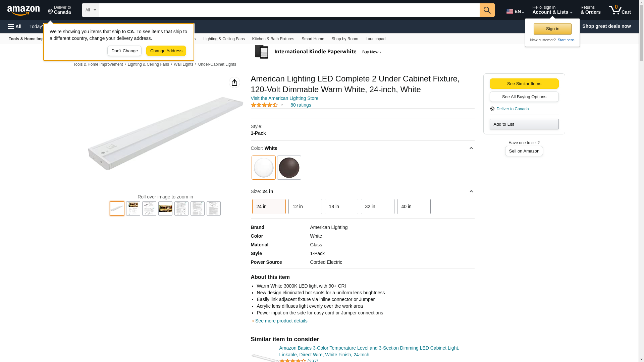This screenshot has width=644, height=362.
Task: Choose the 40 in size option
Action: coord(414,206)
